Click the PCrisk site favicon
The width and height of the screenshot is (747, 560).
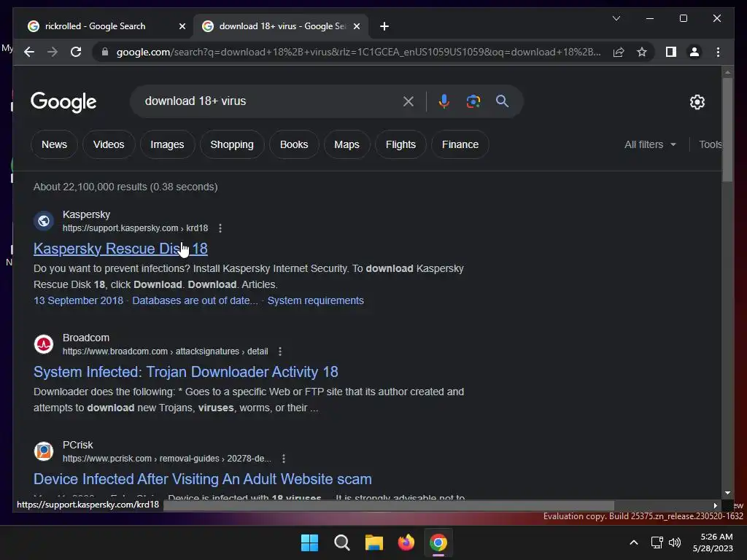click(x=44, y=451)
